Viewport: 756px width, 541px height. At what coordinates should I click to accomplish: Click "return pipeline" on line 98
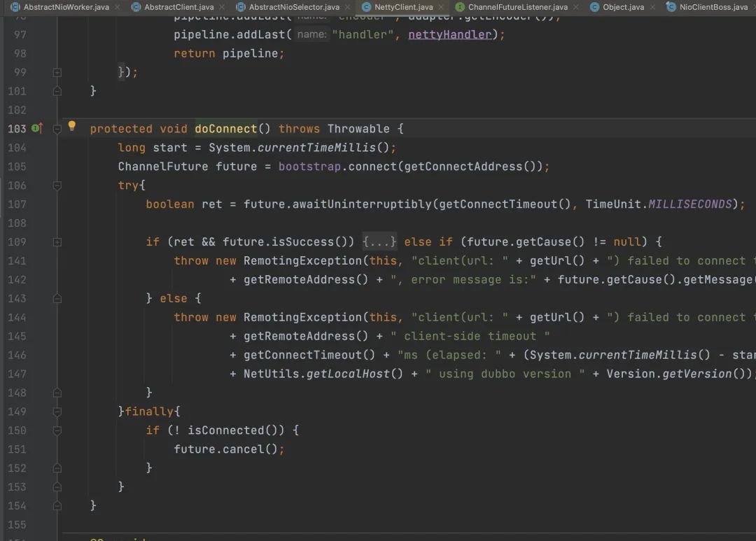[225, 53]
